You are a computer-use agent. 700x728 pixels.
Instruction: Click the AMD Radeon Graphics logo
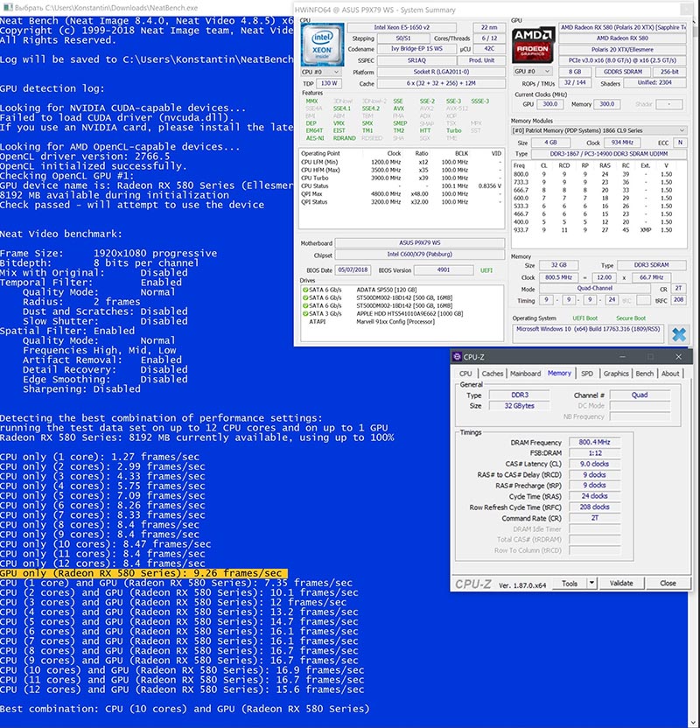(x=533, y=45)
